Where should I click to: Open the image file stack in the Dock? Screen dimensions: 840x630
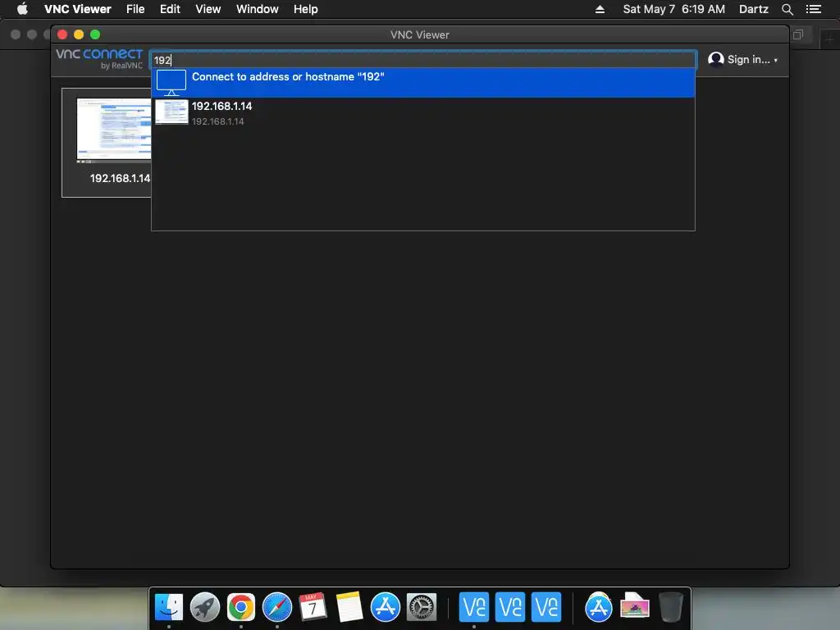(635, 606)
